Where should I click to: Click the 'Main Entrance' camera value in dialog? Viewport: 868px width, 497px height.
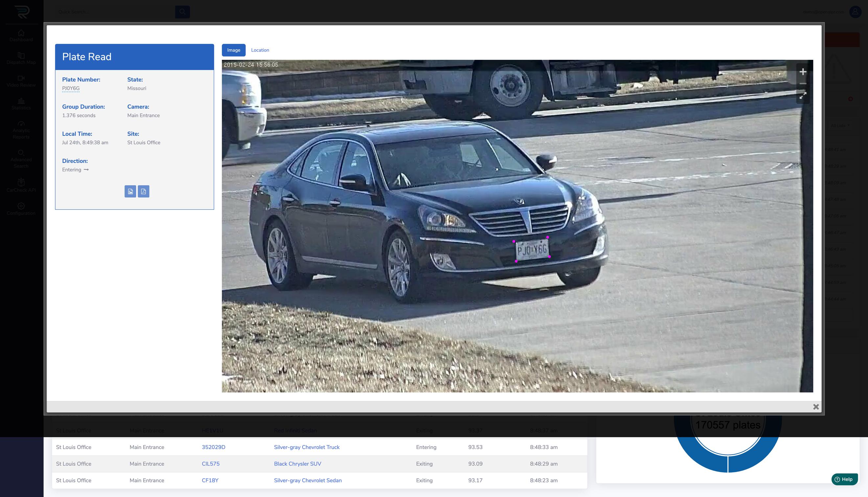pos(143,115)
